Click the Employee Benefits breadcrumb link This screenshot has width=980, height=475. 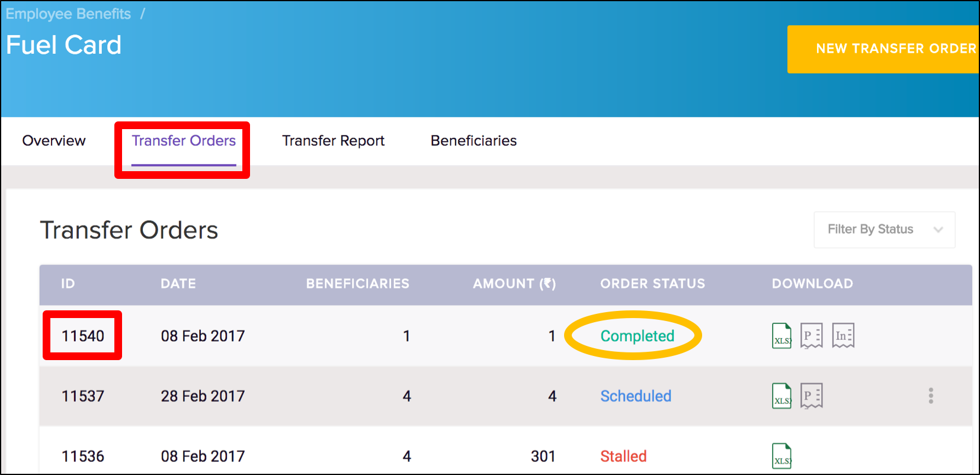(68, 14)
